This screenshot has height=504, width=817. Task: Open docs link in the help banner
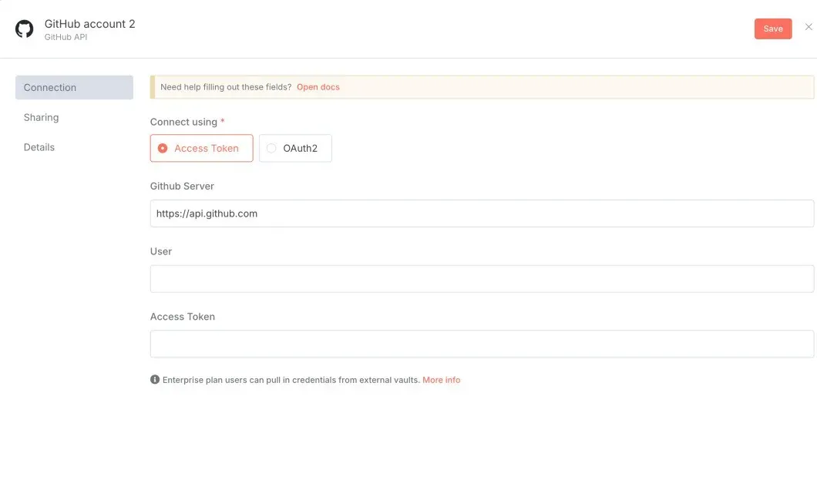coord(318,87)
